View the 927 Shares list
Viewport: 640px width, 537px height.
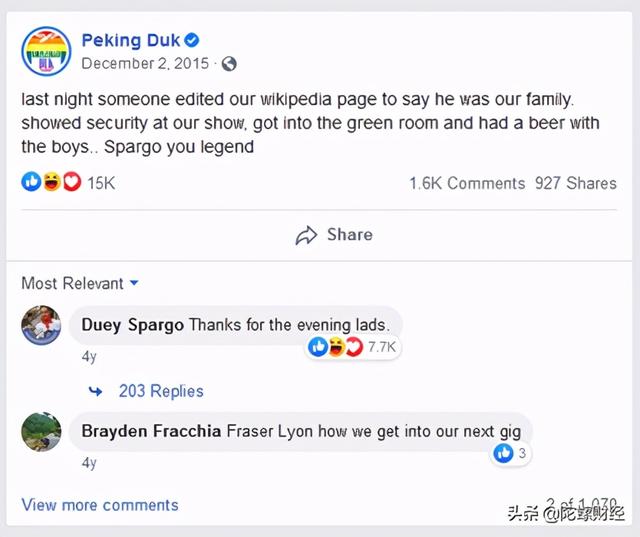575,183
